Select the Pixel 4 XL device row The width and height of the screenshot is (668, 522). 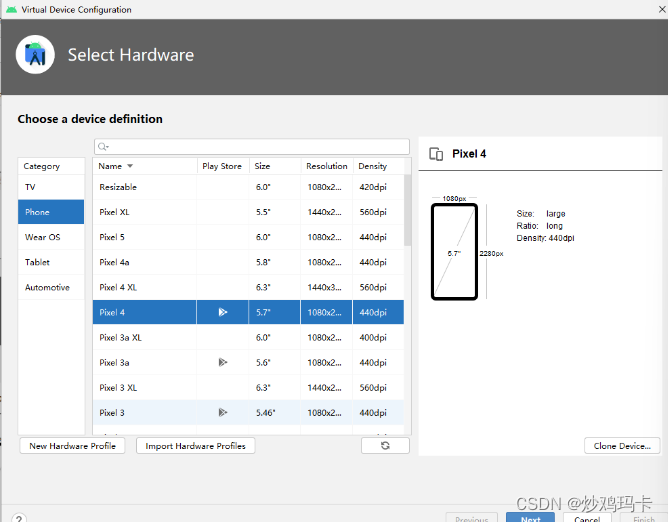(248, 287)
